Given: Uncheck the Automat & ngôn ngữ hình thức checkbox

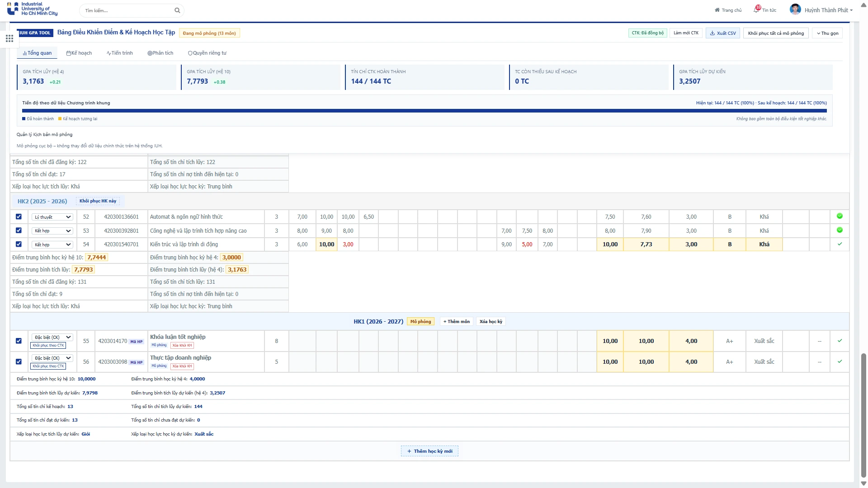Looking at the screenshot, I should [19, 216].
